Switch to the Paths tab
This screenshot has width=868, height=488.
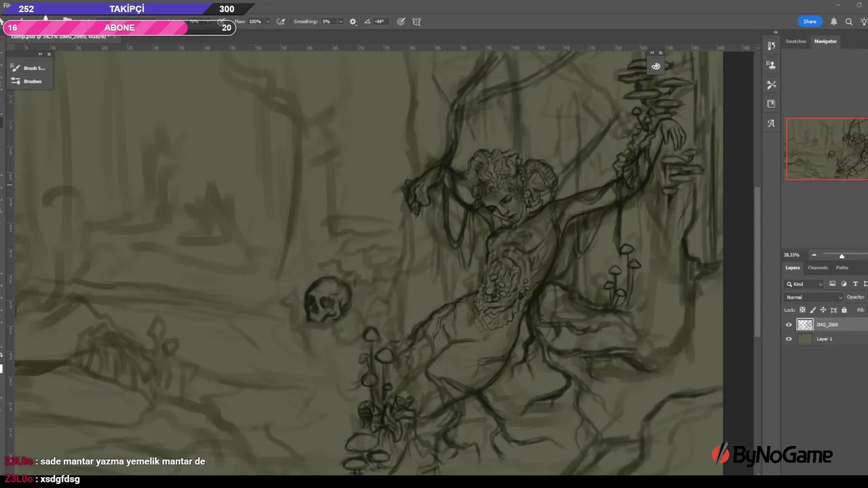(x=842, y=268)
